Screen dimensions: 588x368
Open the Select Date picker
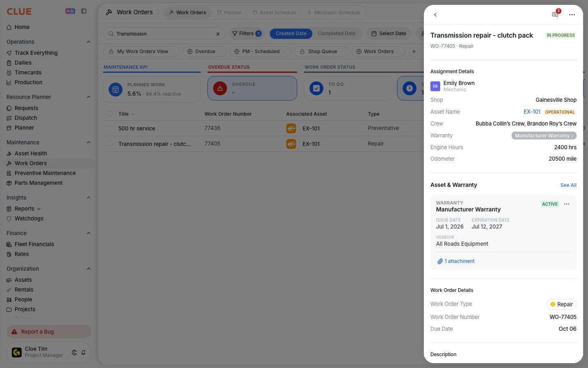(389, 34)
